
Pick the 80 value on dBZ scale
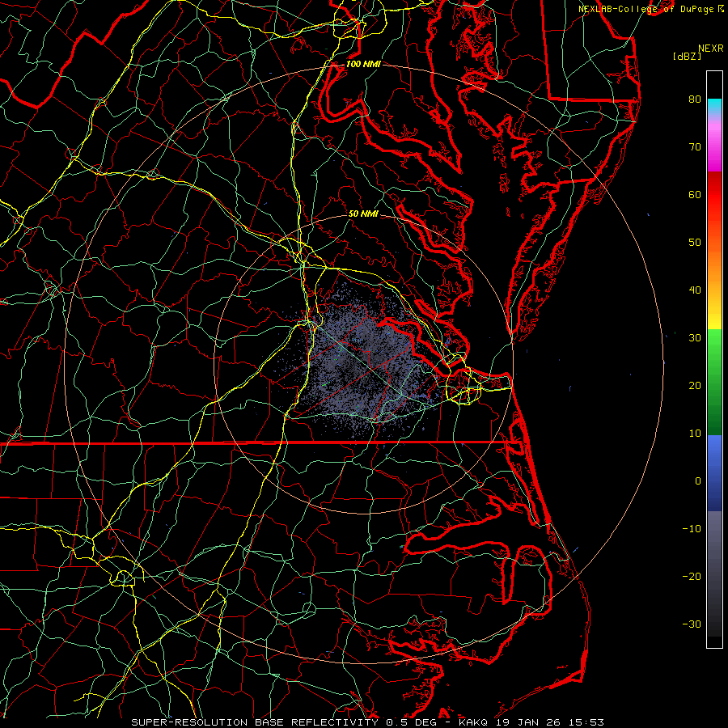coord(694,99)
